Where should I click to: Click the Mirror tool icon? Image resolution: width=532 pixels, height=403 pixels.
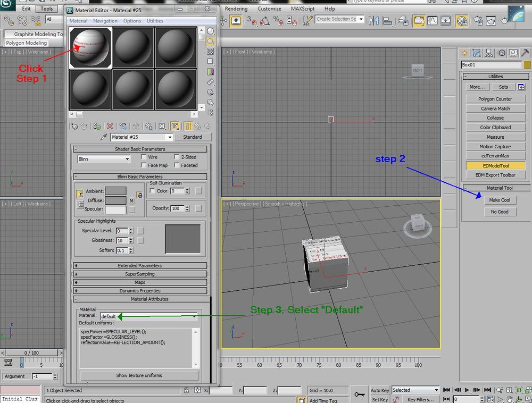[x=375, y=20]
